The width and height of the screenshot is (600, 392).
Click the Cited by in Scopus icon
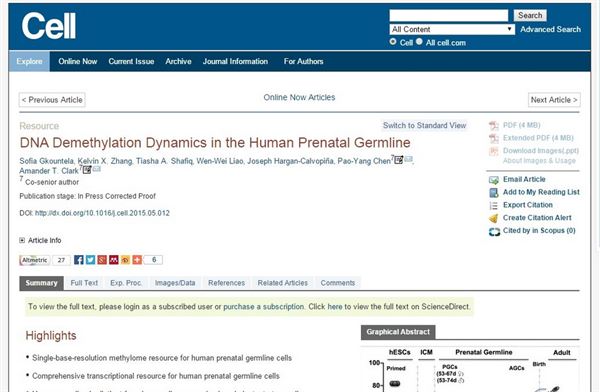pos(494,232)
